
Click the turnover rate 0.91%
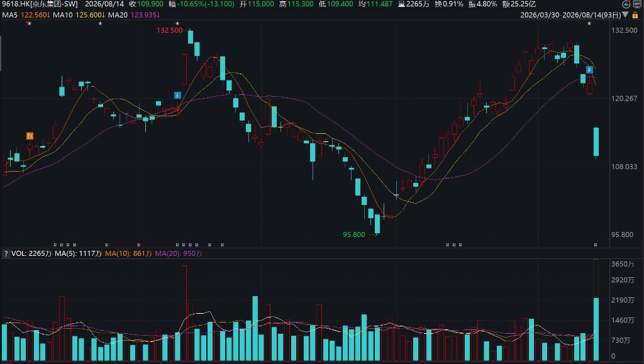click(x=453, y=4)
